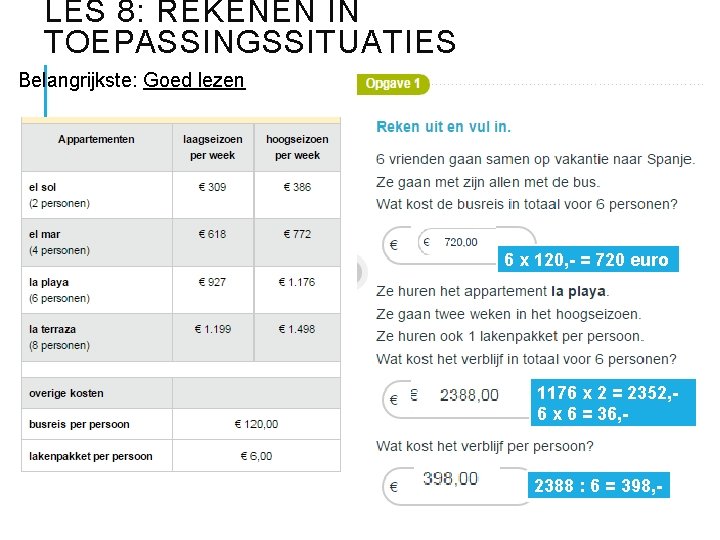Screen dimensions: 720x540
Task: Click the euro symbol before the 2388,00 field
Action: [x=393, y=399]
